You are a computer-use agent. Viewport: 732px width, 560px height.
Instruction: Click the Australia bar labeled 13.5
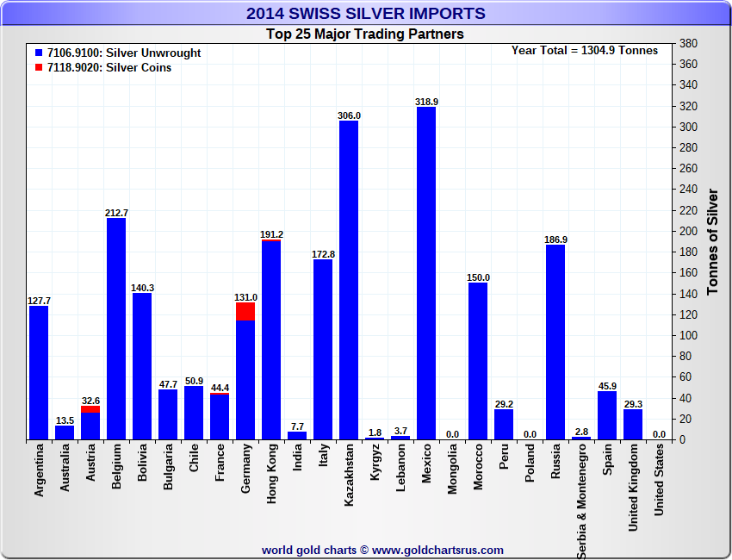(65, 432)
